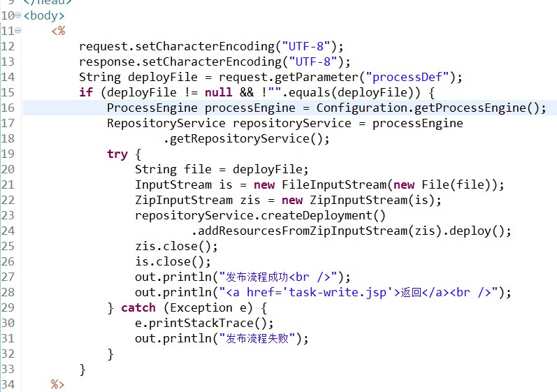
Task: Click the "processDef" string literal
Action: click(x=407, y=77)
